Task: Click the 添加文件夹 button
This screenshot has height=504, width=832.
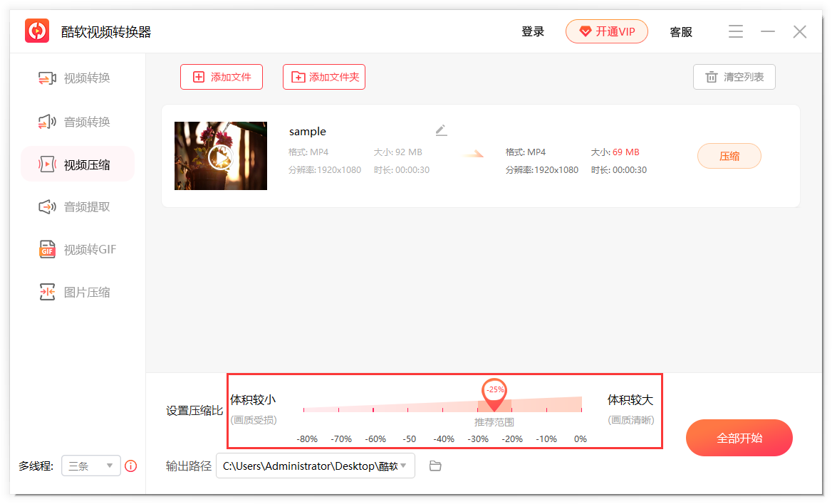Action: pyautogui.click(x=323, y=77)
